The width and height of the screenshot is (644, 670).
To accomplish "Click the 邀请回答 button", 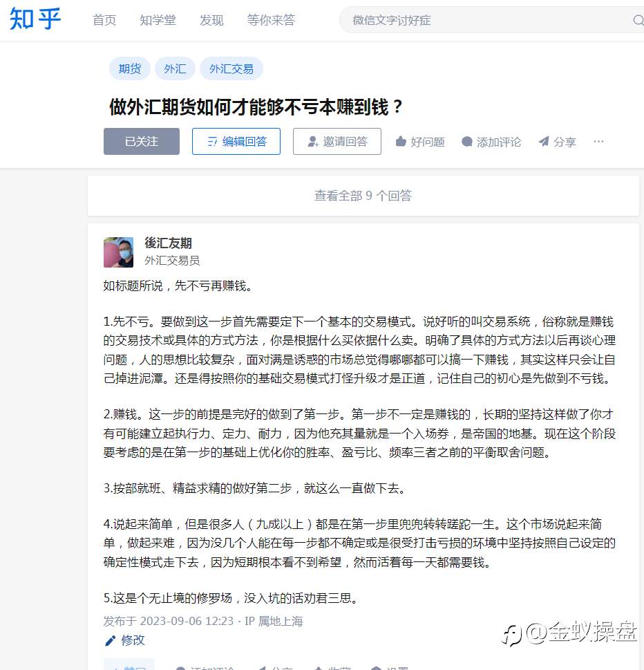I will point(337,142).
